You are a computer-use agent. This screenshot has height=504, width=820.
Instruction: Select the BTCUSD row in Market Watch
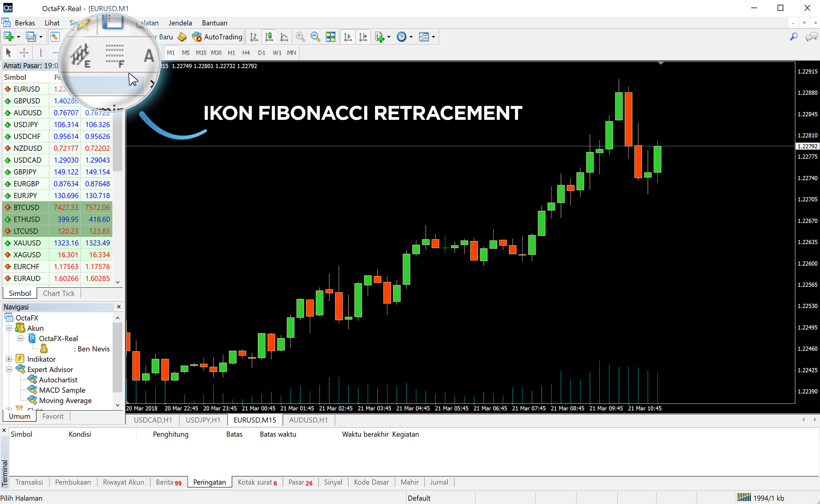click(x=57, y=207)
